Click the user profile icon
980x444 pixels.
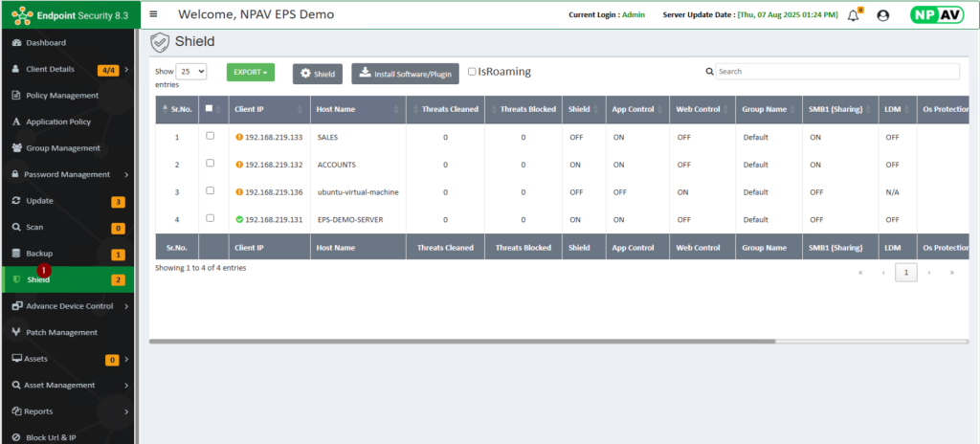882,15
